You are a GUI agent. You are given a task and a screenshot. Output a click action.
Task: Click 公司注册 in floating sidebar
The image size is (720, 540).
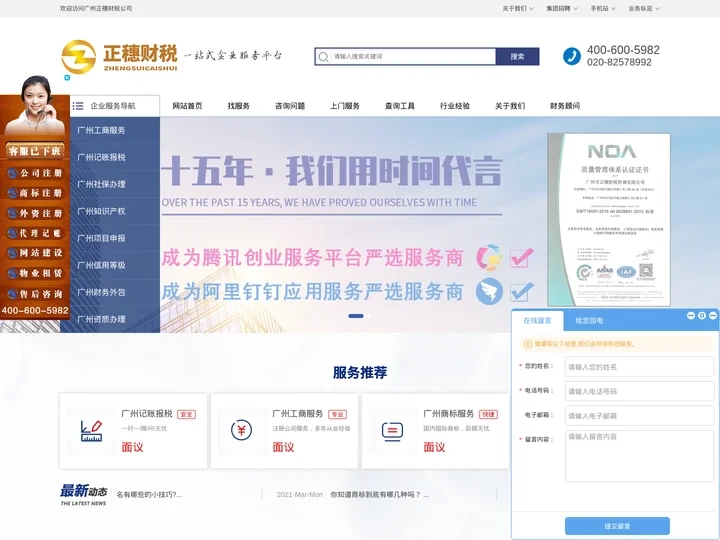point(35,173)
